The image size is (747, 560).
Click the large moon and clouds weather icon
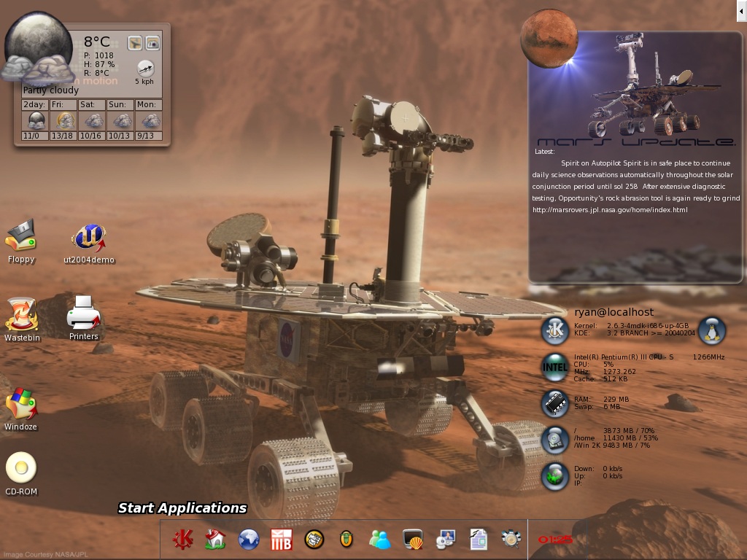(x=38, y=47)
